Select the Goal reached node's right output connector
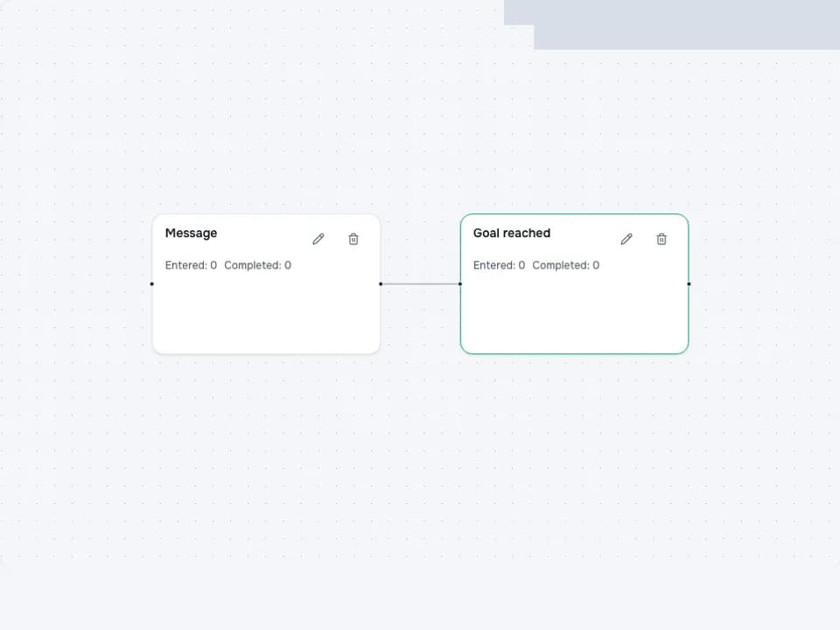840x630 pixels. 689,283
